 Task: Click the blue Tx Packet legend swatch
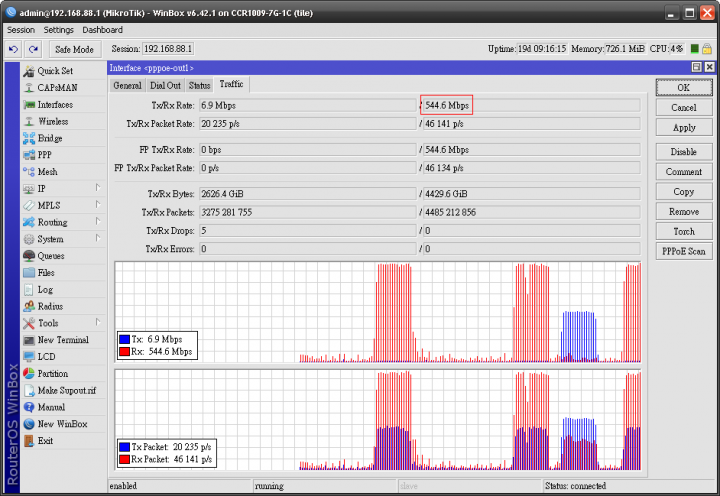[x=124, y=447]
